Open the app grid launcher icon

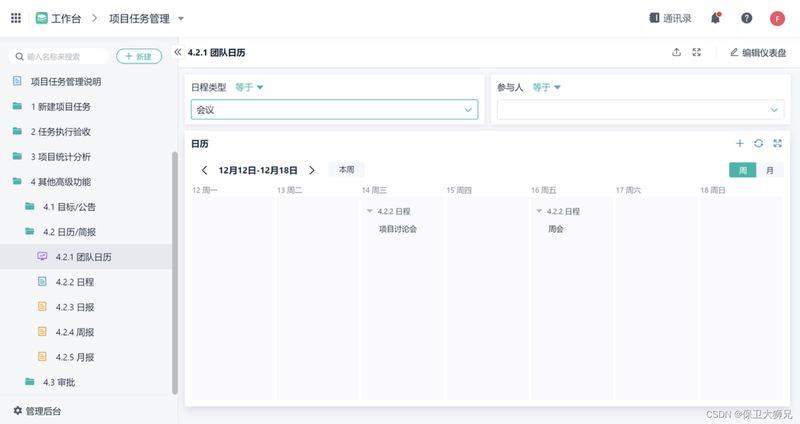click(16, 18)
